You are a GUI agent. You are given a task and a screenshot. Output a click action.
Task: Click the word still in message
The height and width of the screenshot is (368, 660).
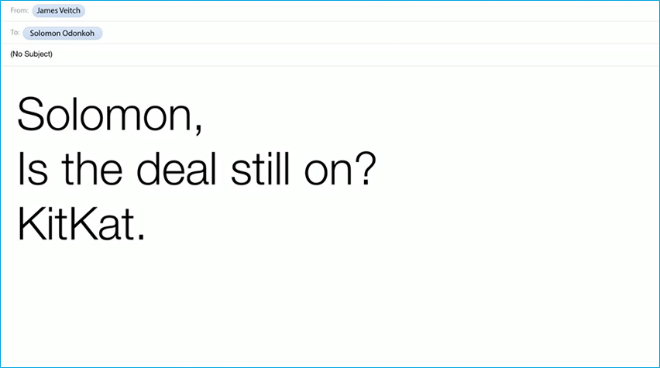(261, 169)
